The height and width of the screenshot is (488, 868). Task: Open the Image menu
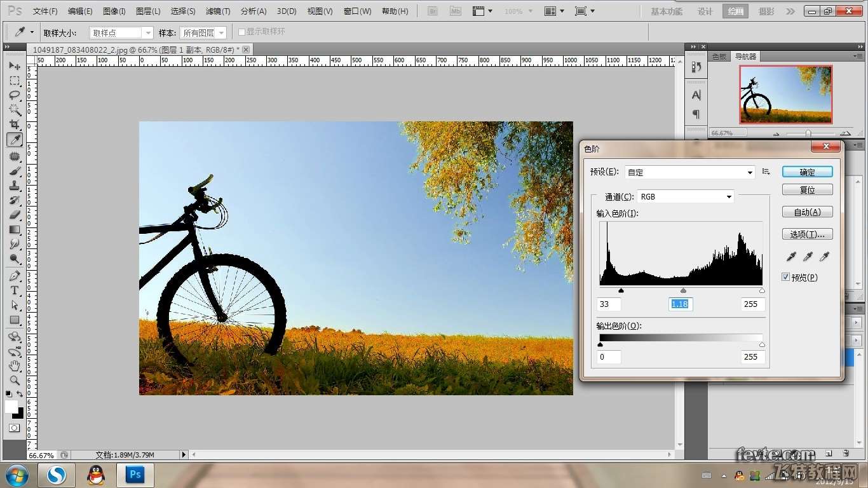pos(114,11)
